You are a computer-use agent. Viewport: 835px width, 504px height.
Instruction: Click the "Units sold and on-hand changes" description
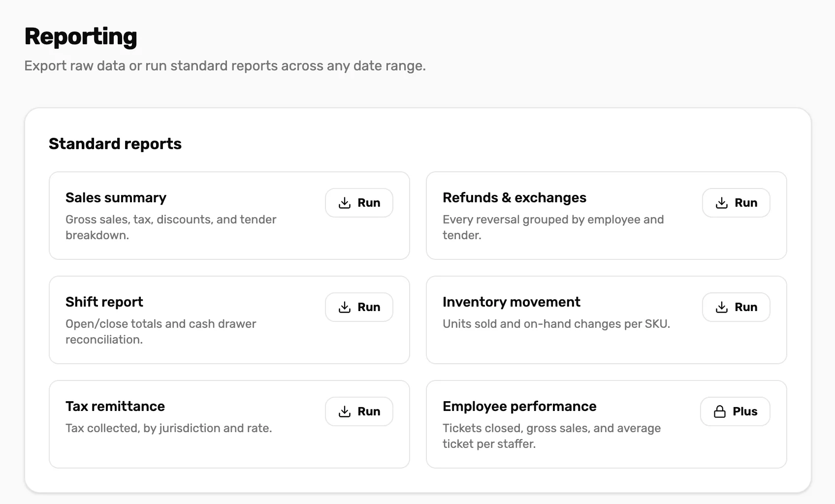[556, 324]
